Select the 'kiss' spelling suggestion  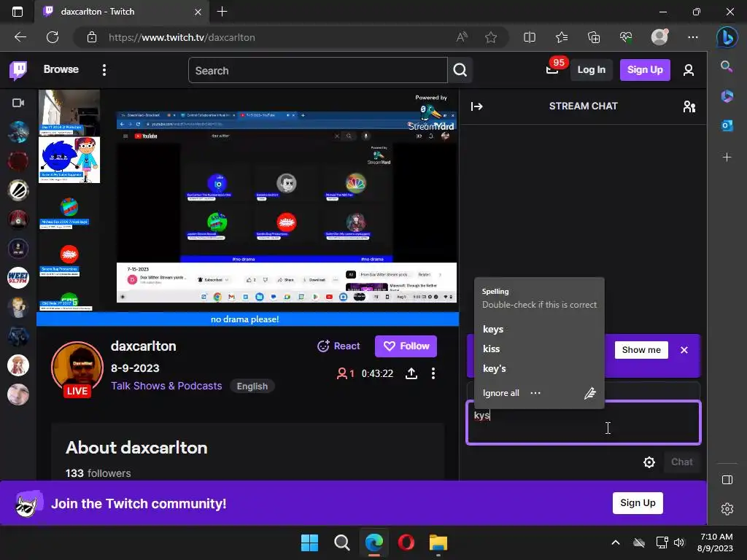(491, 349)
